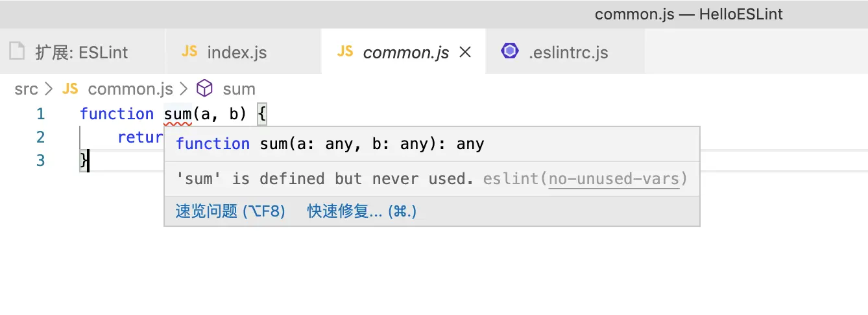Open the no-unused-vars rule link

pos(614,178)
